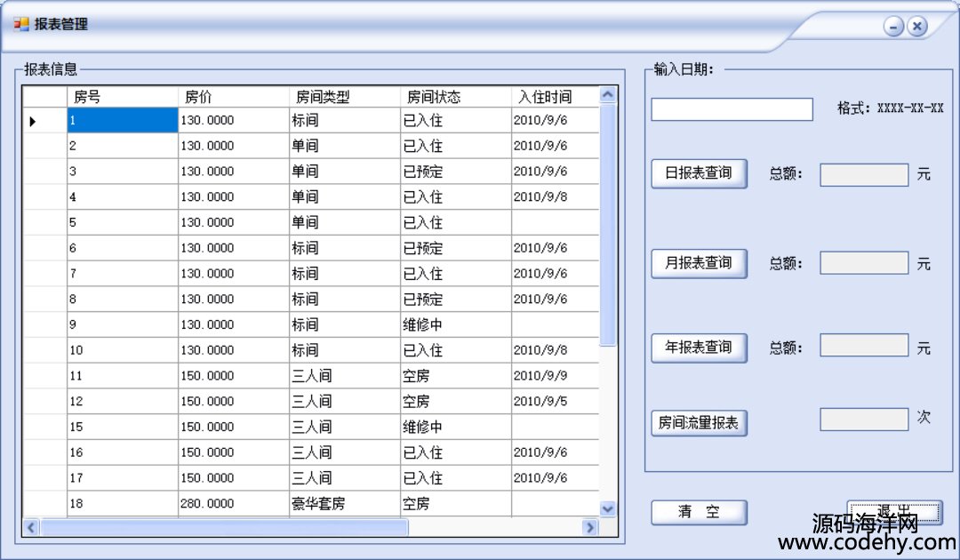Click the horizontal scrollbar right arrow

[589, 527]
